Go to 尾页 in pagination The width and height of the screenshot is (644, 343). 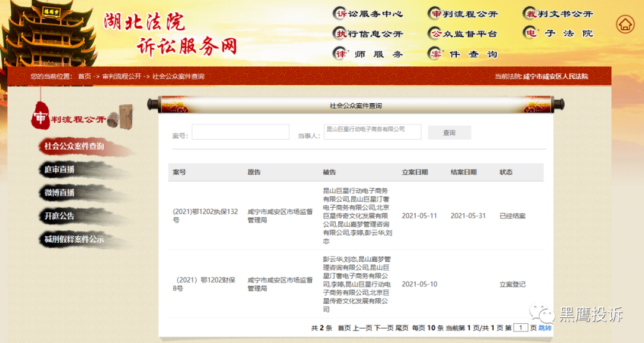pyautogui.click(x=402, y=328)
